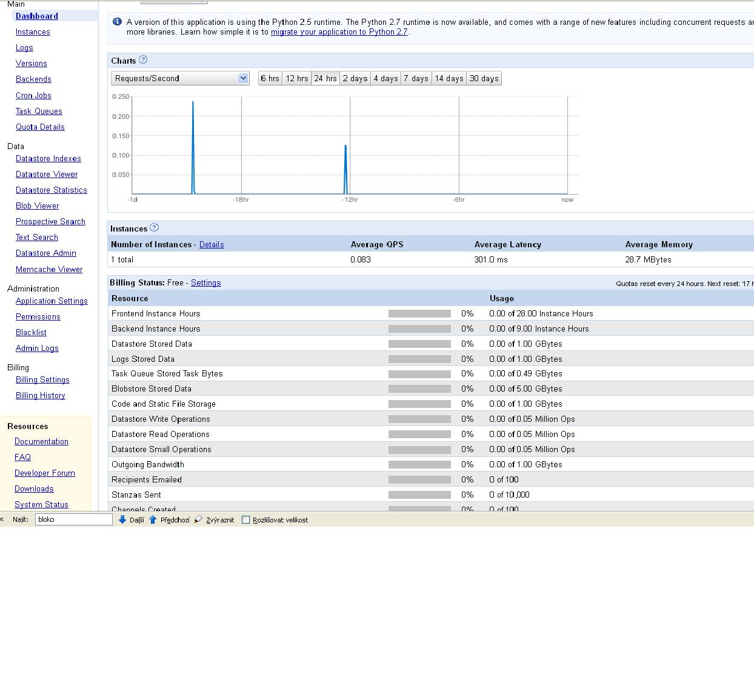Screen dimensions: 754x700
Task: Open the Documentation resource link
Action: 41,441
